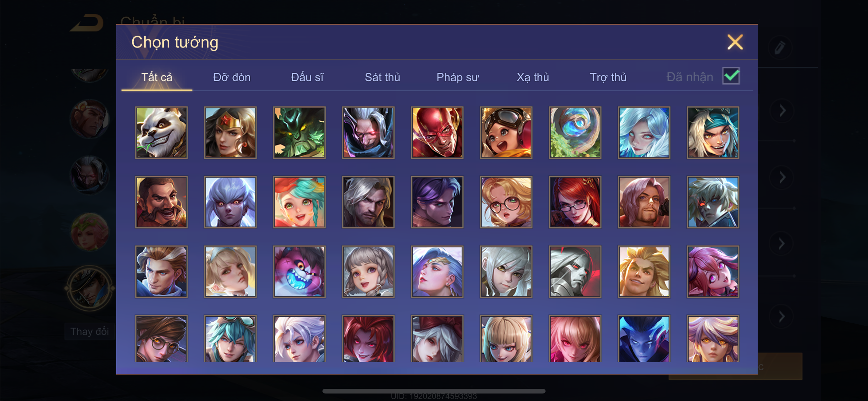Expand the top right chevron arrow
Viewport: 868px width, 401px height.
(782, 111)
